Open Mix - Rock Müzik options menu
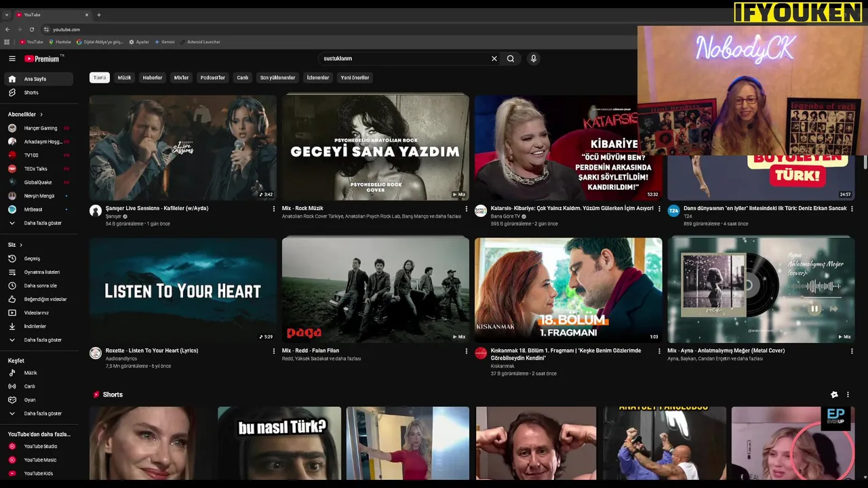Screen dimensions: 868x488 (466, 209)
